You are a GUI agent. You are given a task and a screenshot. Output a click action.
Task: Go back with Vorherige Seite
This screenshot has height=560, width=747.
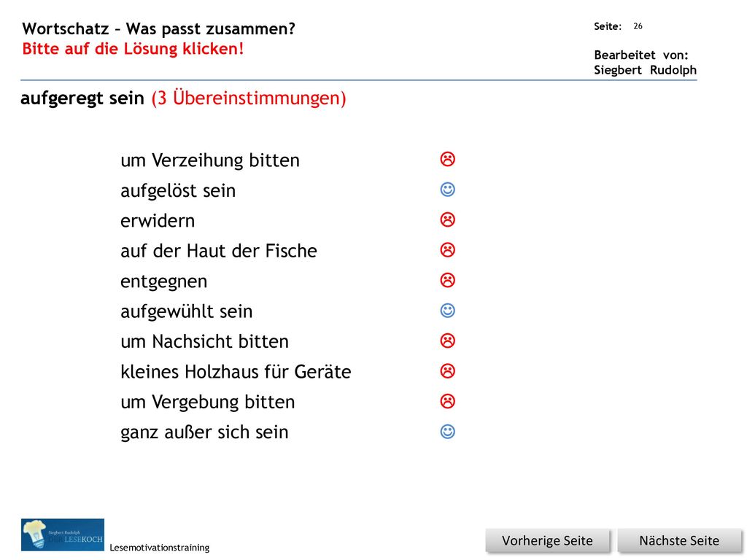pyautogui.click(x=547, y=541)
